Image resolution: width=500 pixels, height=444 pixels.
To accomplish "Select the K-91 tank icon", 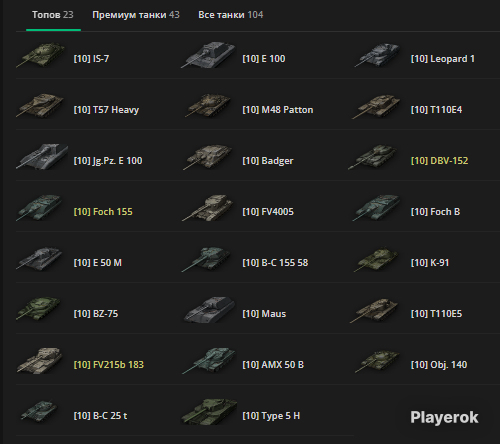I will tap(377, 259).
